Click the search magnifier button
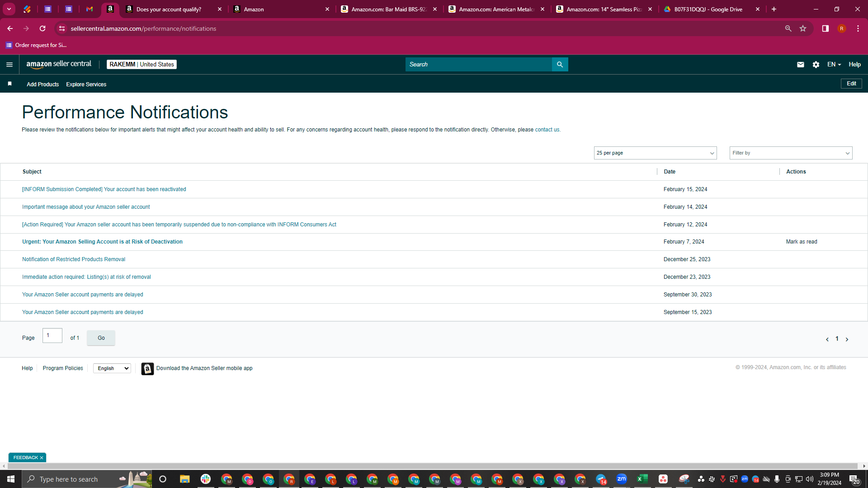Viewport: 868px width, 488px height. [560, 65]
